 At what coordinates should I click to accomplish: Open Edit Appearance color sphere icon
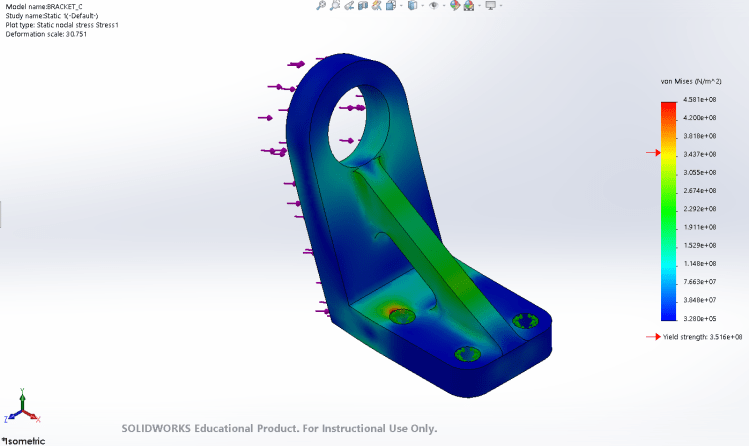pos(455,6)
